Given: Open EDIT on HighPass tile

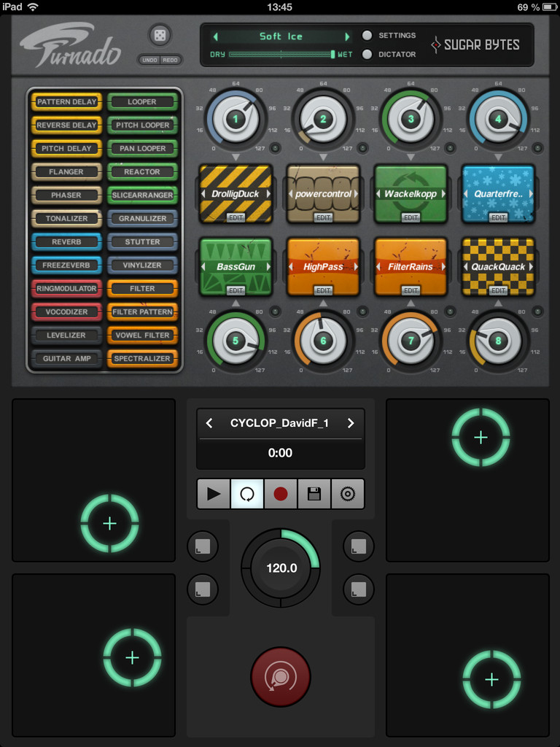Looking at the screenshot, I should click(x=323, y=290).
